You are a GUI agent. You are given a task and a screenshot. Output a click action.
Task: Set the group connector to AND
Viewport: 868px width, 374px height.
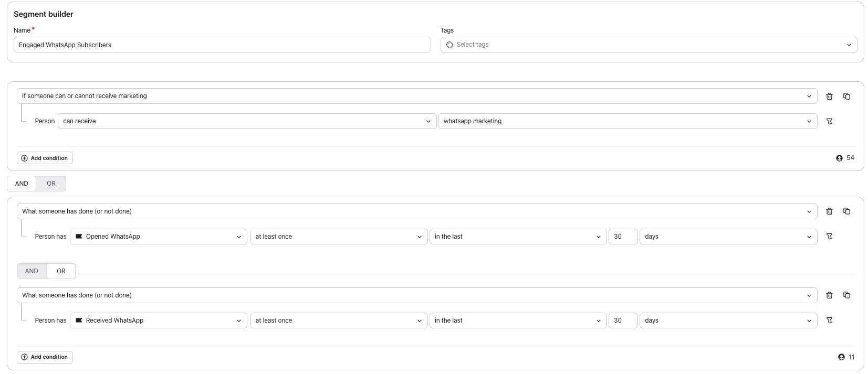pos(22,184)
